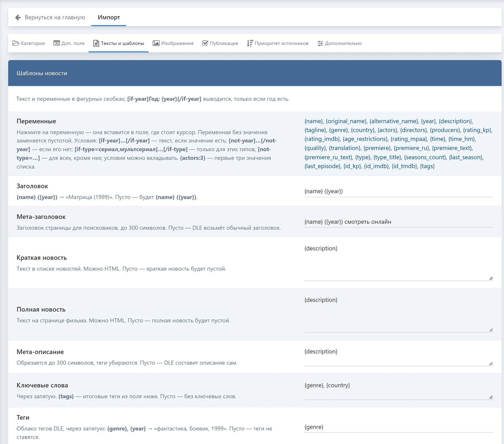Insert the {translation} variable
Viewport: 504px width, 444px height.
coord(345,148)
